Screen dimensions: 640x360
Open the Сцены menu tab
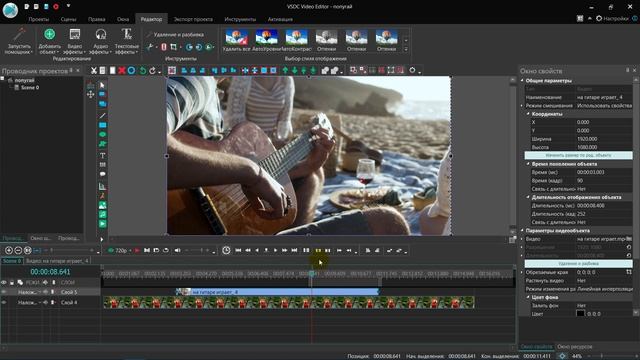(68, 19)
